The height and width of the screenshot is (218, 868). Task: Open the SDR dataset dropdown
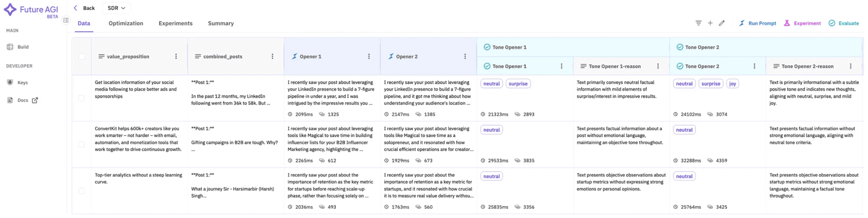[116, 8]
